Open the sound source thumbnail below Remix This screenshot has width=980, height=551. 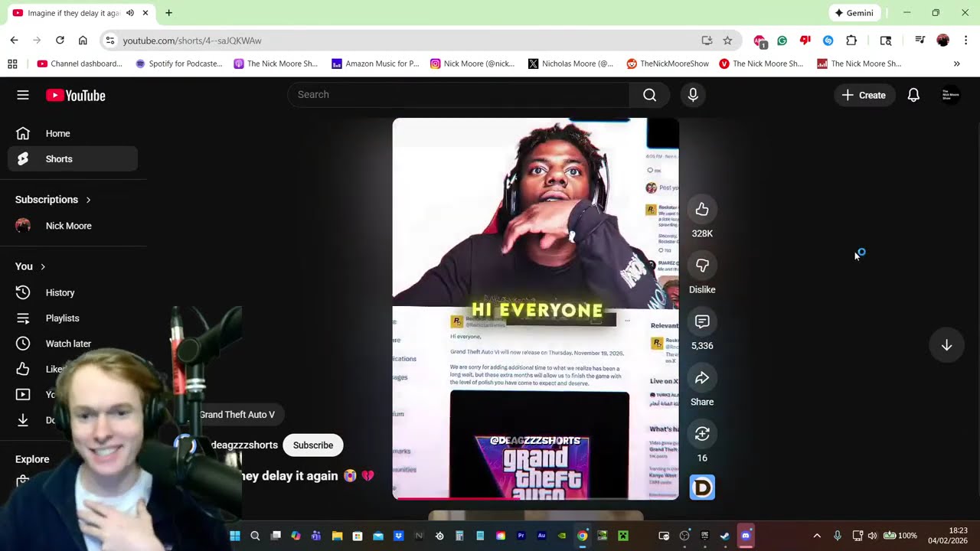click(702, 487)
